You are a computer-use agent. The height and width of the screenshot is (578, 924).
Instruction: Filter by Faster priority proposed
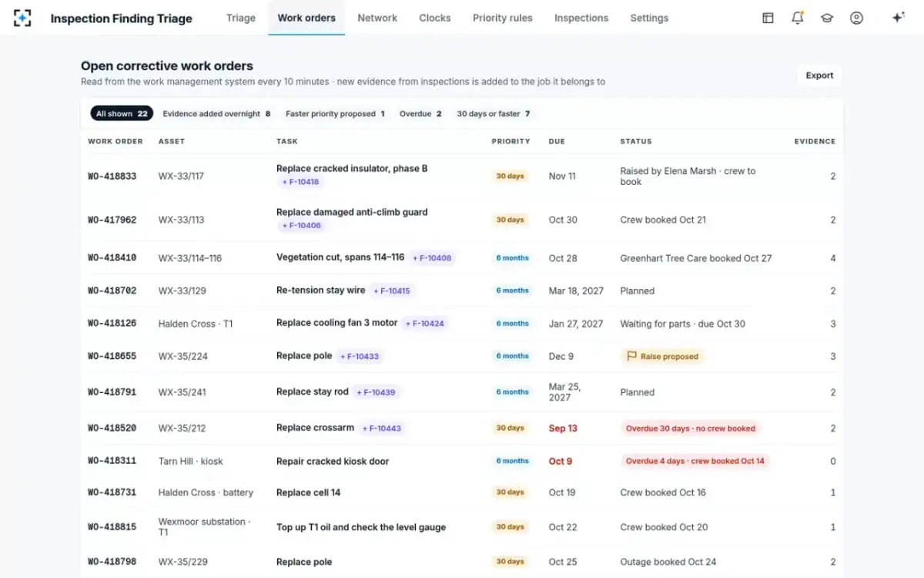[335, 113]
